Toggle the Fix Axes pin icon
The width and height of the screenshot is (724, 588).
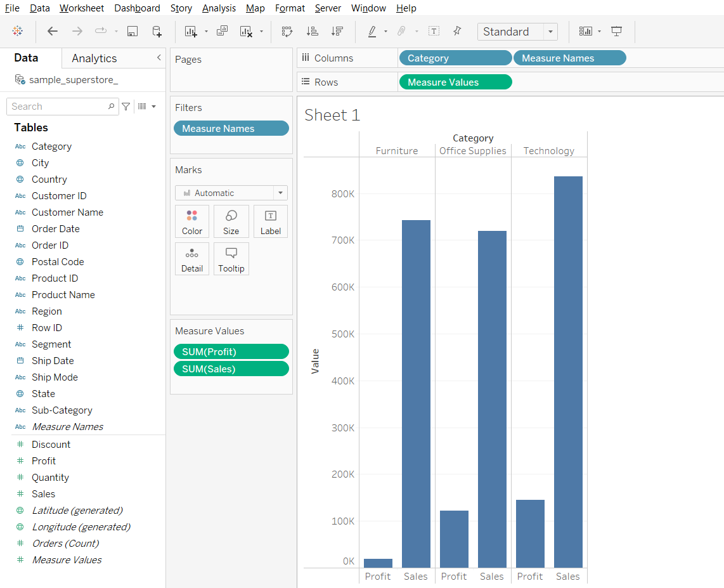pyautogui.click(x=456, y=31)
